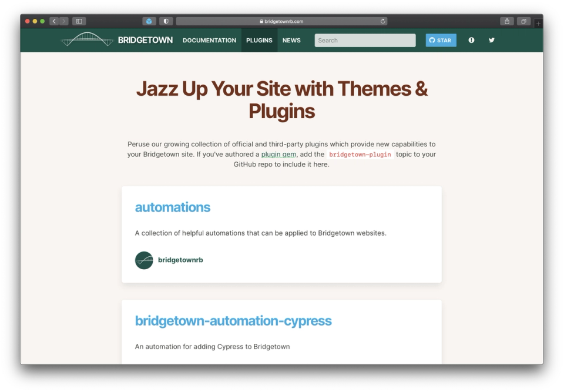
Task: Go back with Safari's back arrow
Action: pos(54,21)
